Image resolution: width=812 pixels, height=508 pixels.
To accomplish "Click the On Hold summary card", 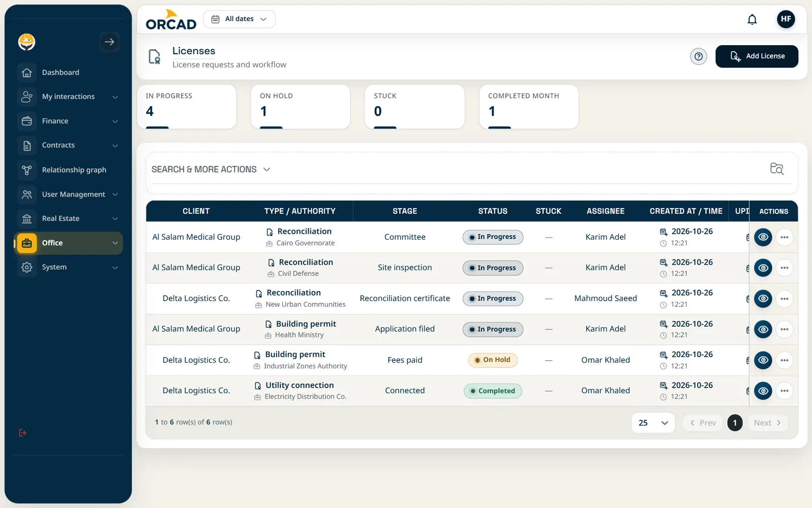I will coord(300,107).
